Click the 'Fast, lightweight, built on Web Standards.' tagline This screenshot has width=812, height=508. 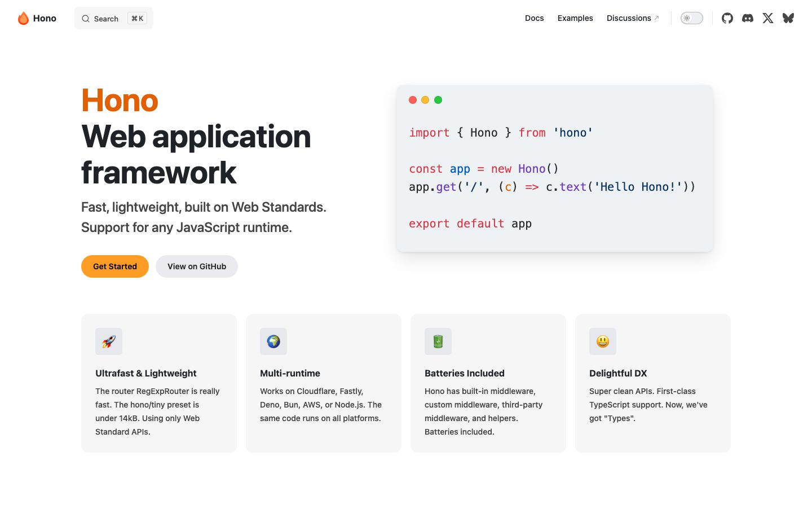[x=204, y=207]
